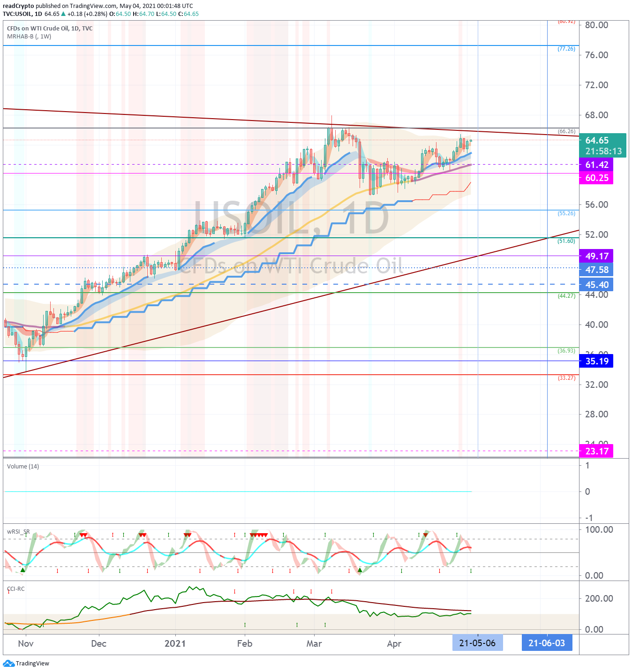Click the countdown timer 21:58:13
The width and height of the screenshot is (632, 672).
pos(603,151)
